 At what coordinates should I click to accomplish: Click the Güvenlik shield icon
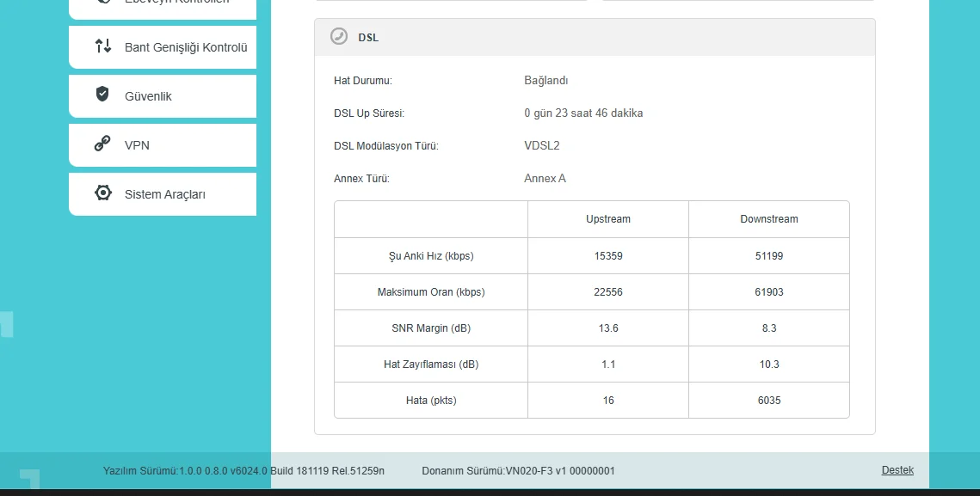tap(102, 95)
